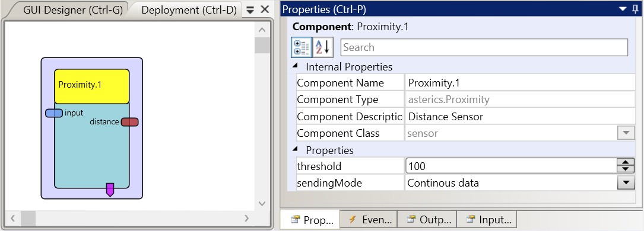The width and height of the screenshot is (644, 231).
Task: Open the sendingMode dropdown
Action: point(626,182)
